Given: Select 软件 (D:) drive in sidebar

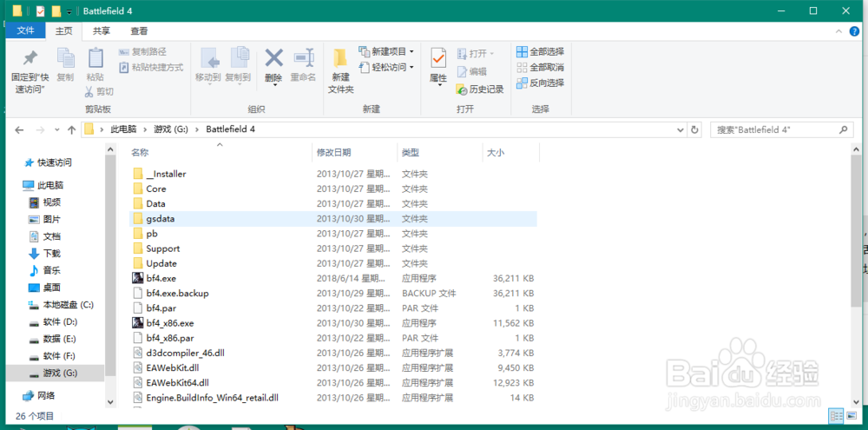Looking at the screenshot, I should (54, 322).
